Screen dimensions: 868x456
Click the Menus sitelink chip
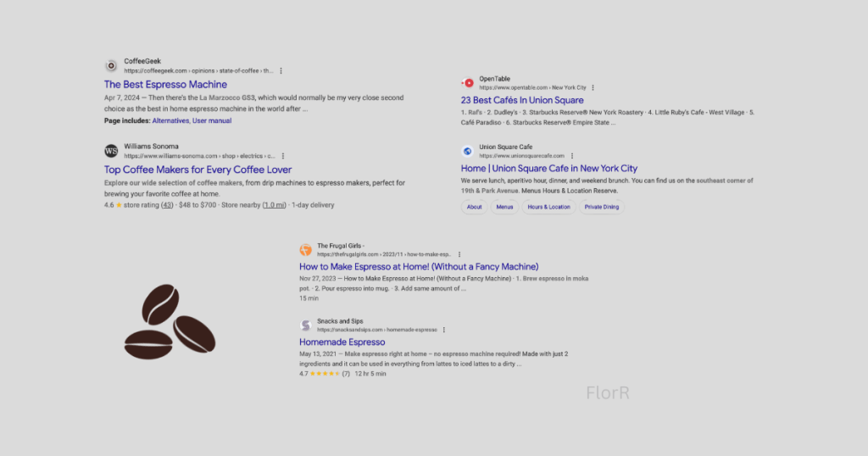[504, 207]
